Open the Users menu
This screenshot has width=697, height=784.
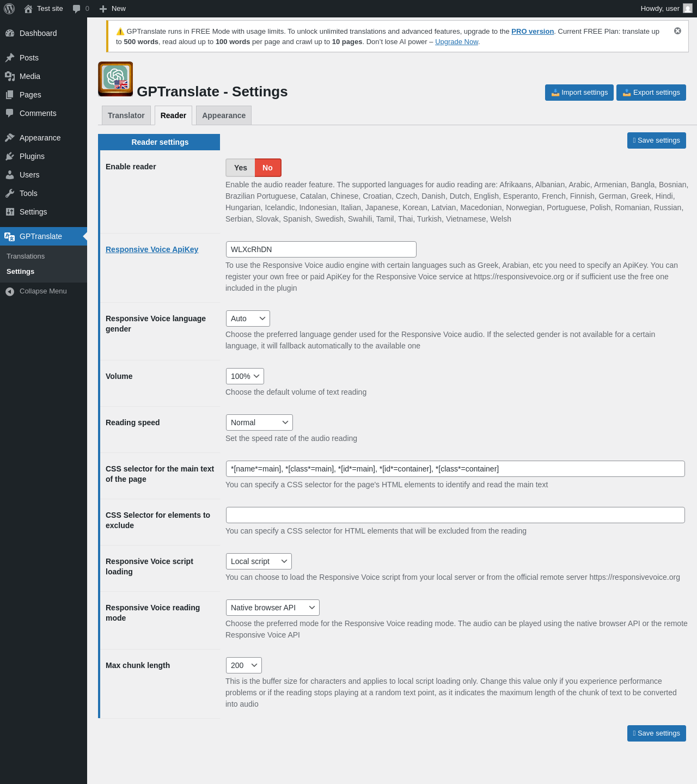point(44,175)
